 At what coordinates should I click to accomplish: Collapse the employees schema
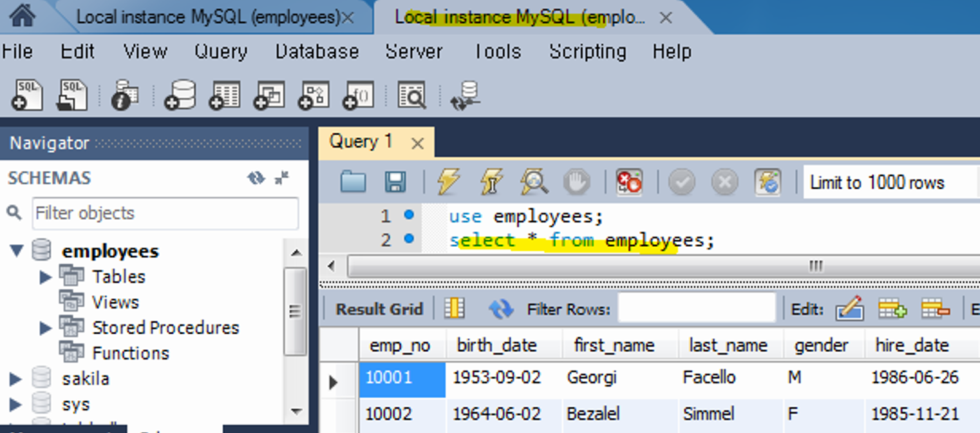tap(16, 251)
